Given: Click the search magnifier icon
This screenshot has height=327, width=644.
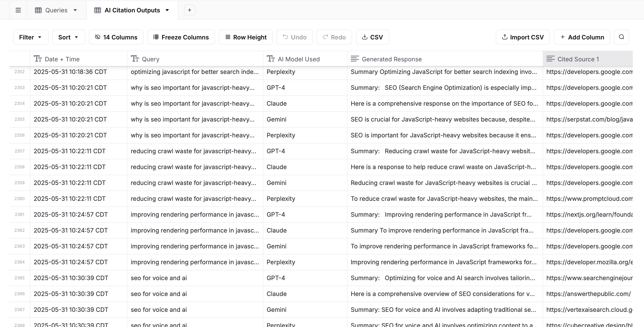Looking at the screenshot, I should tap(621, 37).
